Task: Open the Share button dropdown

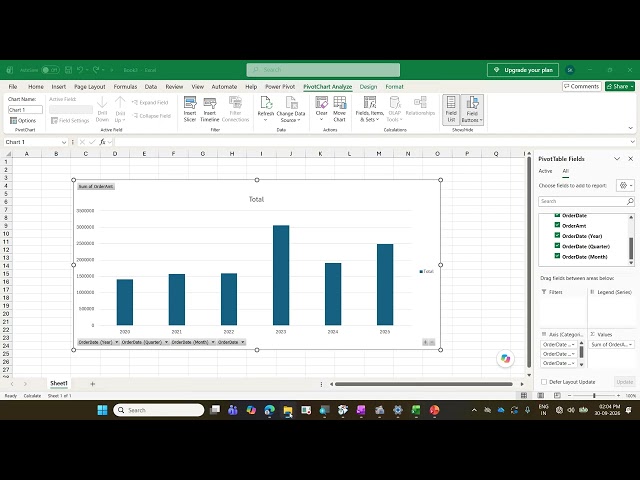Action: [632, 87]
